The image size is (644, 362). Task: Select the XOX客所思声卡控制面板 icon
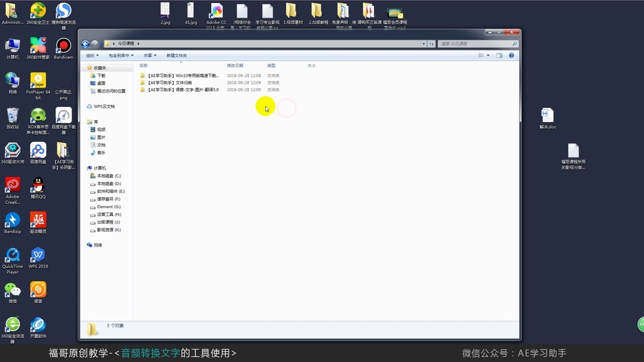(38, 121)
